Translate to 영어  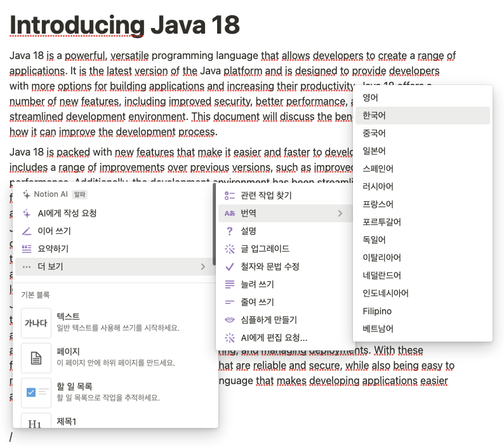pos(423,97)
